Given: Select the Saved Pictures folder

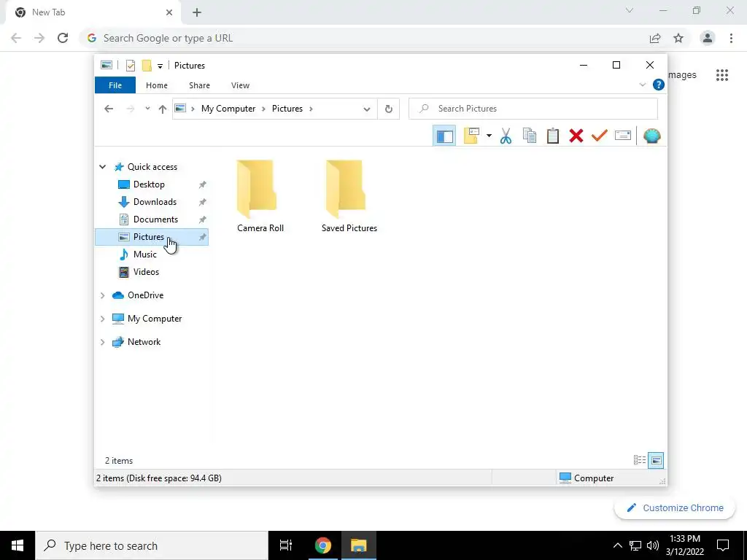Looking at the screenshot, I should pos(349,196).
